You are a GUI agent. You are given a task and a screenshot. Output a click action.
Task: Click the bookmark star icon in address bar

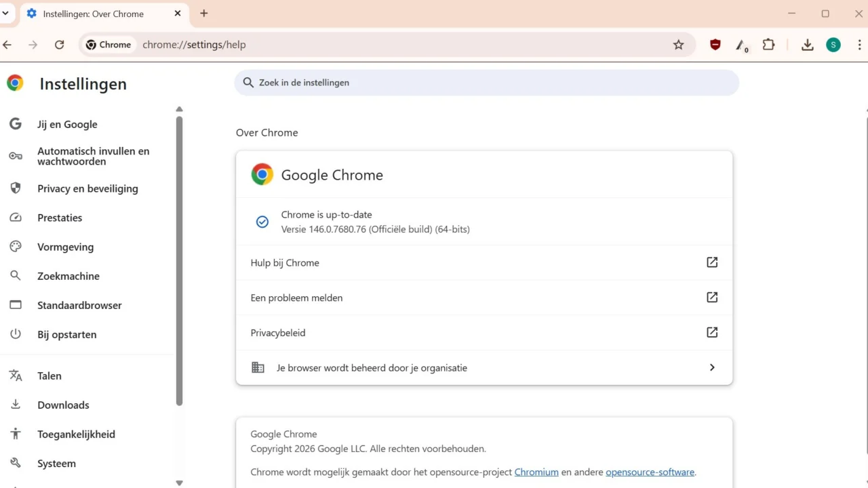(x=678, y=45)
